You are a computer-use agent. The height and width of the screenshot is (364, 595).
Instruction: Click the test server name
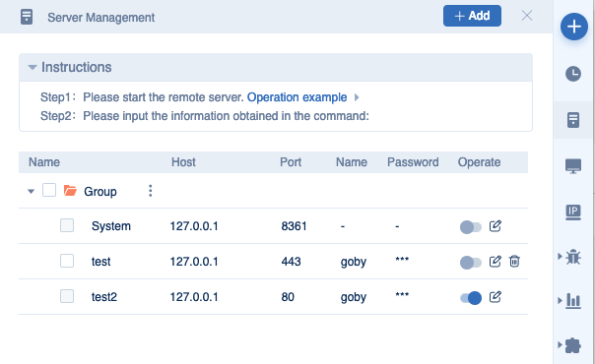tap(100, 262)
